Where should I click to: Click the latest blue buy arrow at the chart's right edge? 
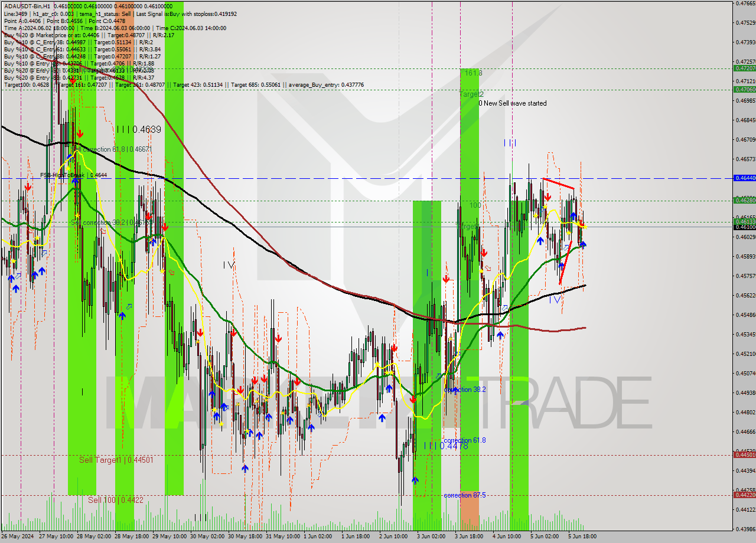tap(584, 244)
